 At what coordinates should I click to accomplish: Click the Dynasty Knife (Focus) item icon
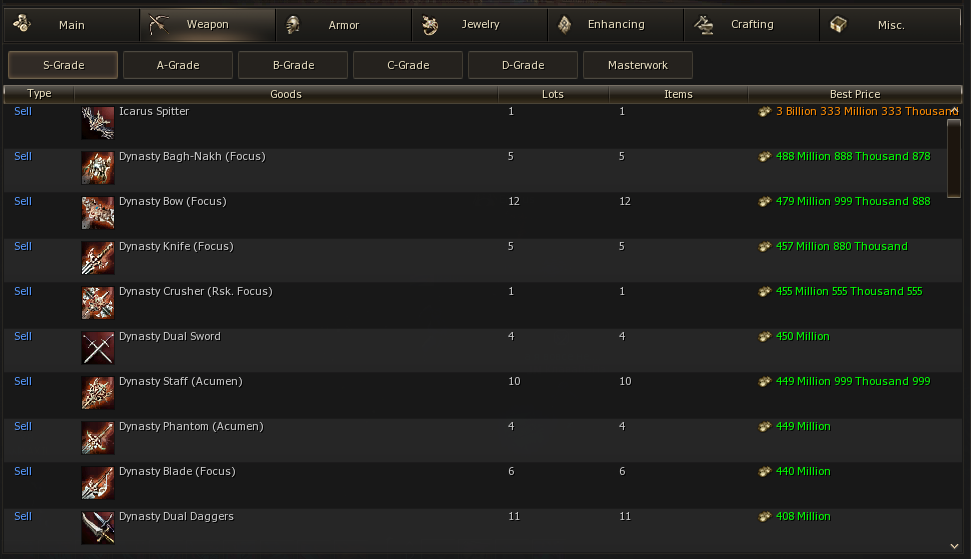pyautogui.click(x=98, y=258)
